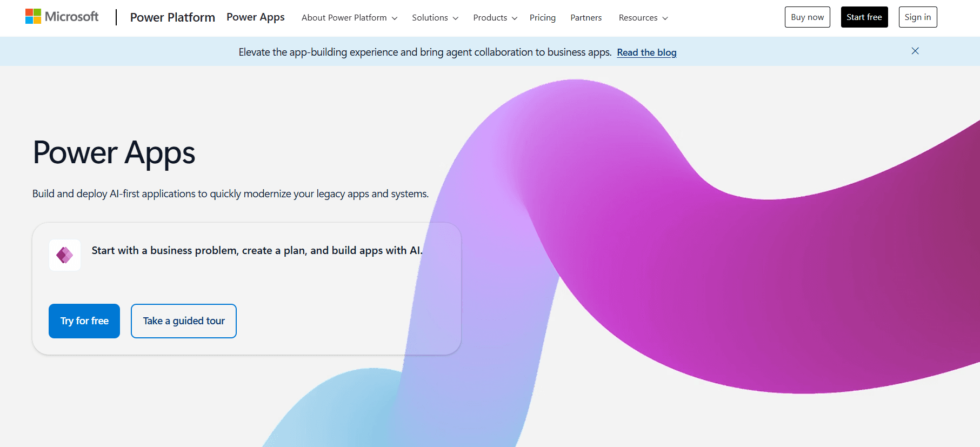Viewport: 980px width, 447px height.
Task: Click the Microsoft logo
Action: 62,17
